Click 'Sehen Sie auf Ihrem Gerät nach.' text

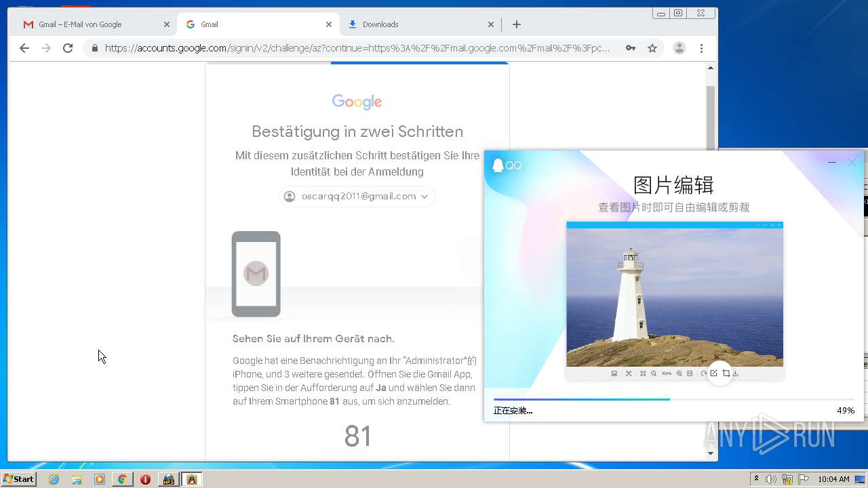(x=313, y=339)
